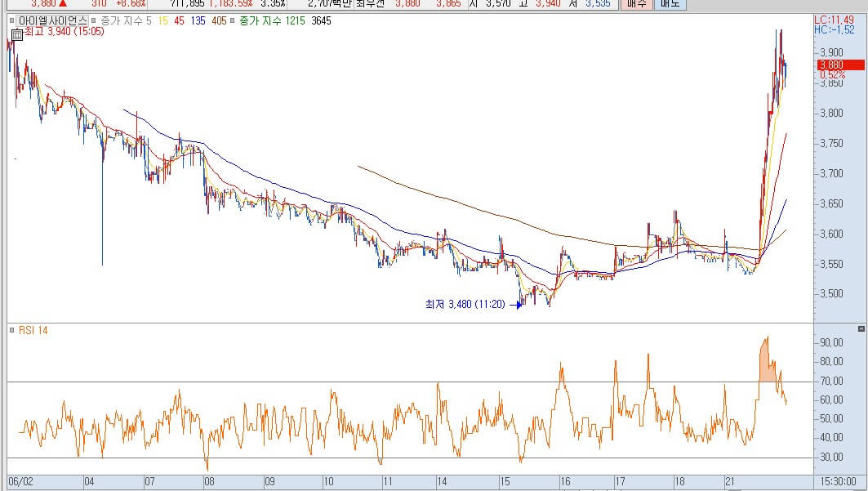This screenshot has width=868, height=491.
Task: Select the yellow 15 moving average period
Action: 162,20
